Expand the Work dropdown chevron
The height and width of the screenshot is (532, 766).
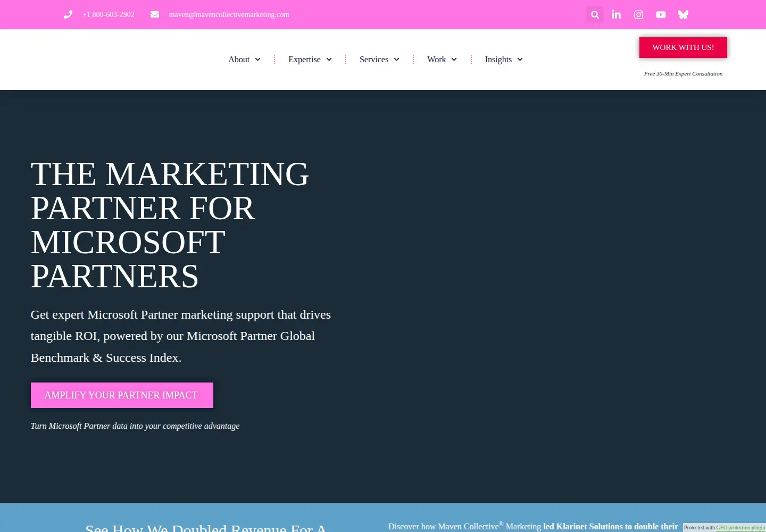(x=454, y=60)
